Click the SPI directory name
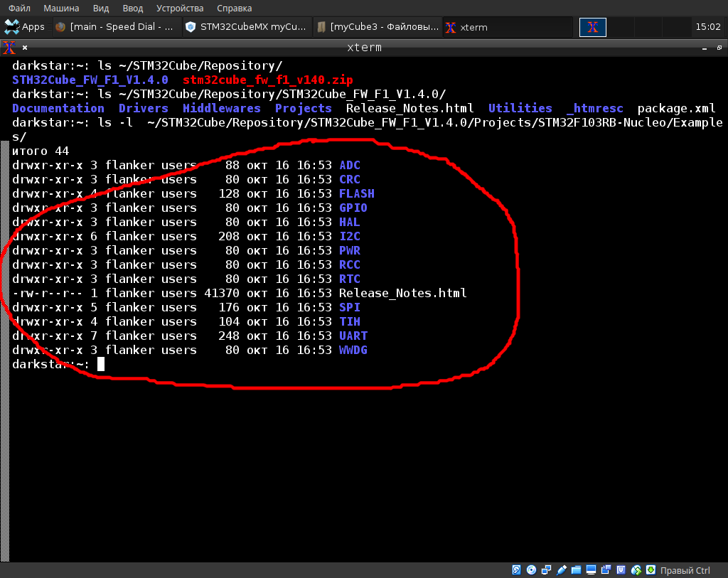The height and width of the screenshot is (578, 728). [x=350, y=307]
